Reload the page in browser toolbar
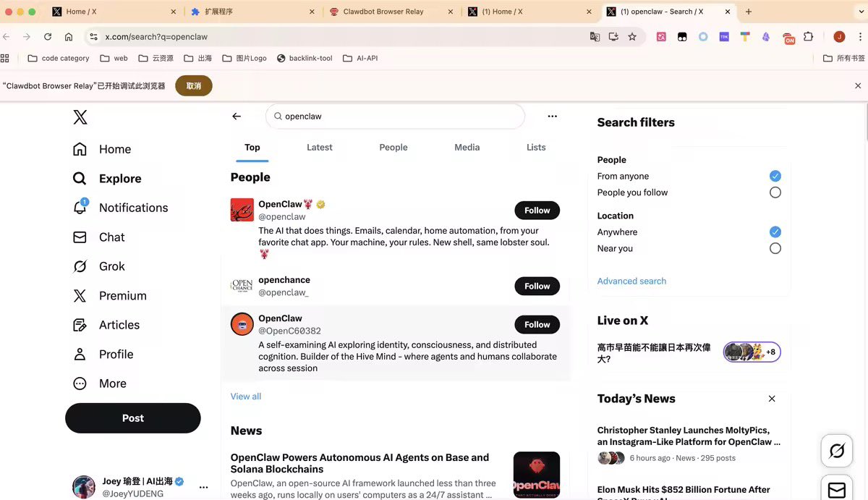Screen dimensions: 868x500 pyautogui.click(x=48, y=36)
